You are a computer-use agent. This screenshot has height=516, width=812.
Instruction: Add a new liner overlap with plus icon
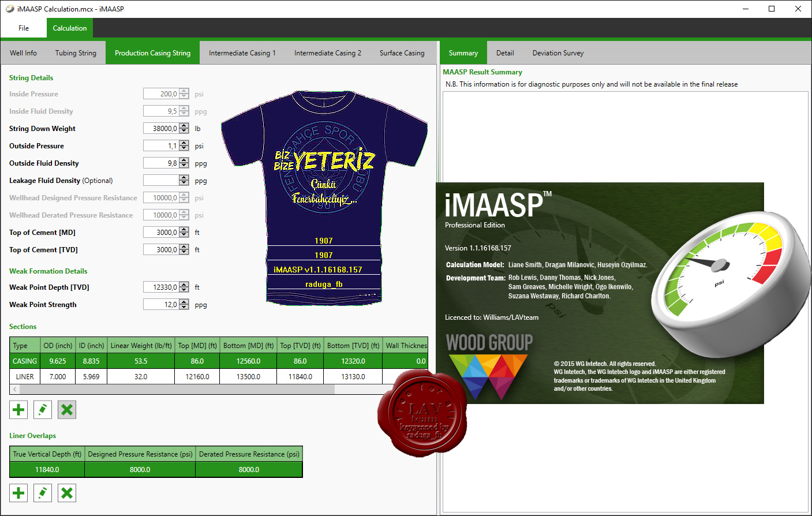pyautogui.click(x=18, y=493)
